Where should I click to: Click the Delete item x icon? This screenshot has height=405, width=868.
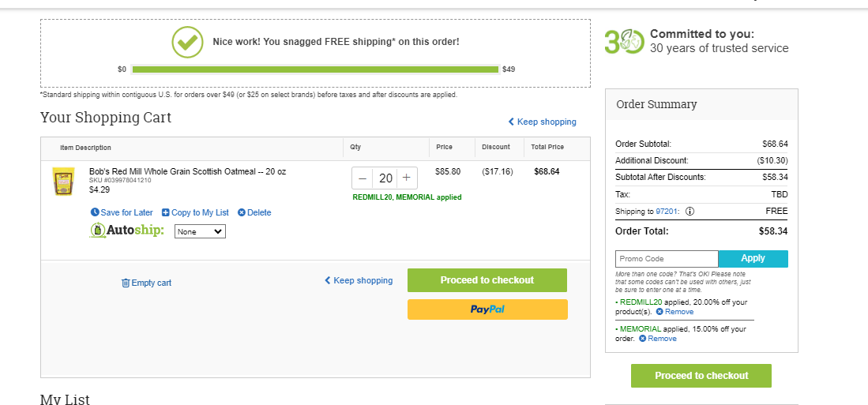point(242,212)
